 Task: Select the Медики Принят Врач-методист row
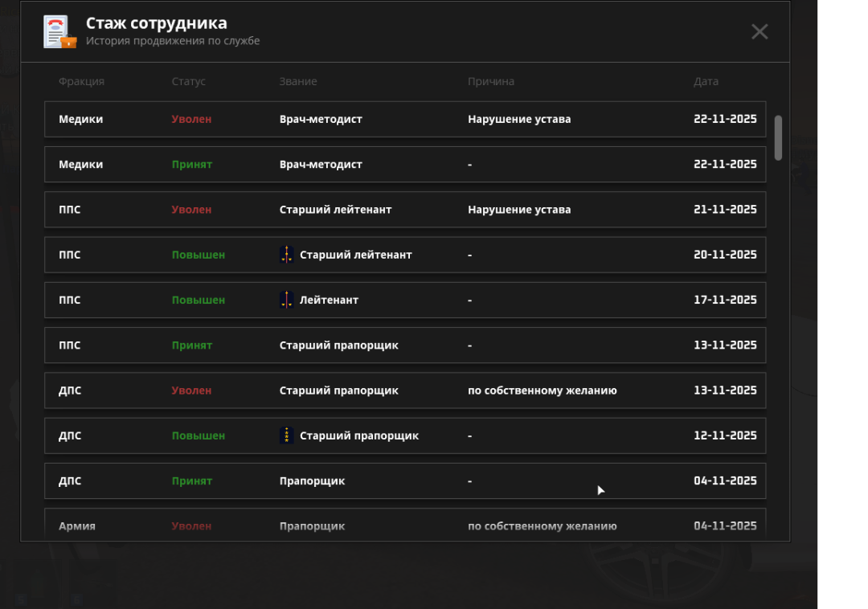[405, 164]
